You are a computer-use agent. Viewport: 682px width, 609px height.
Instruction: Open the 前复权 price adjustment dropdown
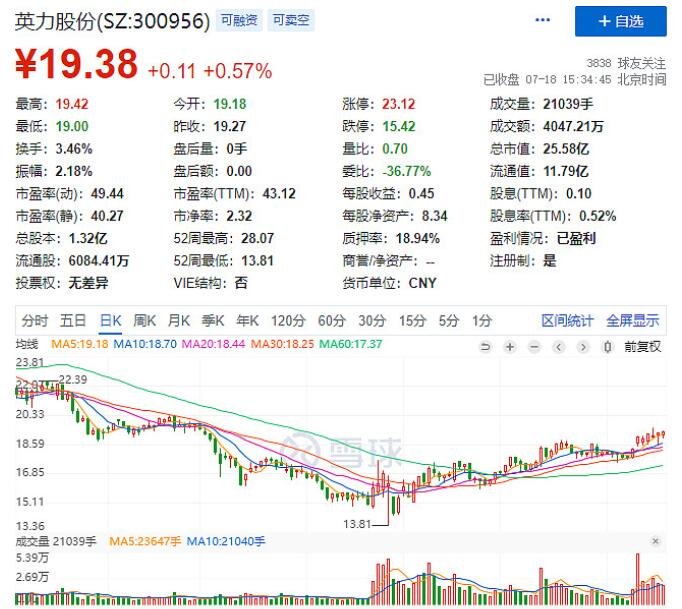tap(642, 347)
